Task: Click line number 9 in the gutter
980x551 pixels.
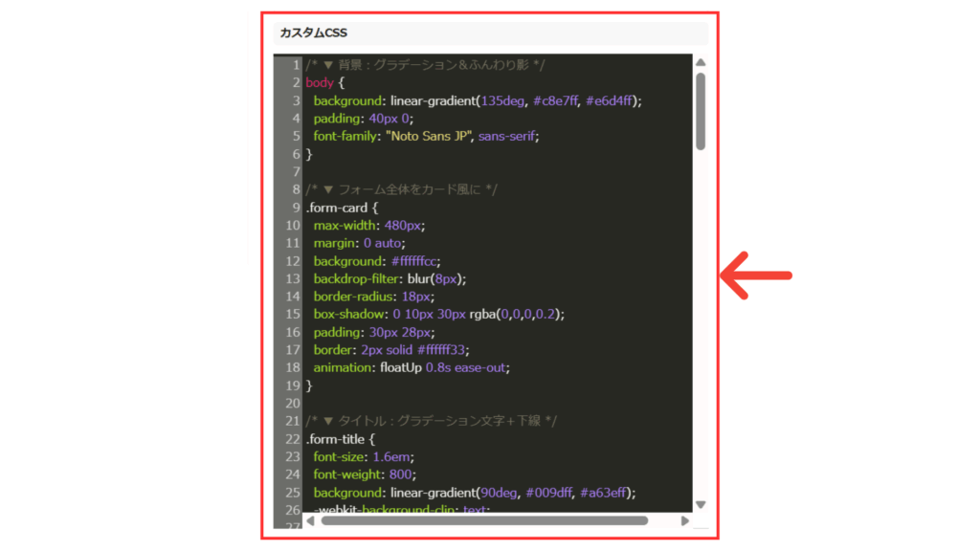Action: coord(296,208)
